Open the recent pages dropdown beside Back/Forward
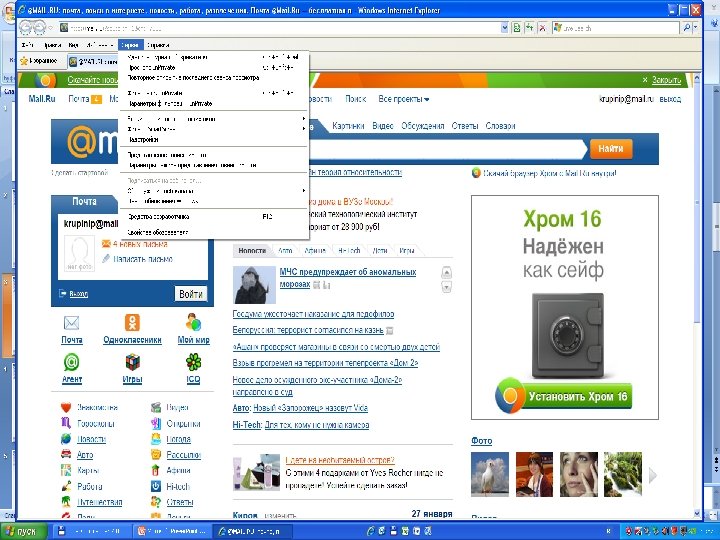Screen dimensions: 720x540 tap(50, 28)
